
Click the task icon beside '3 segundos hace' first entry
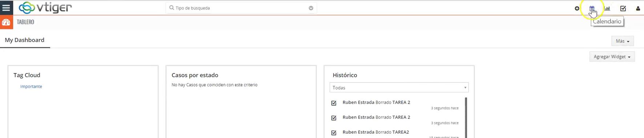(x=334, y=103)
